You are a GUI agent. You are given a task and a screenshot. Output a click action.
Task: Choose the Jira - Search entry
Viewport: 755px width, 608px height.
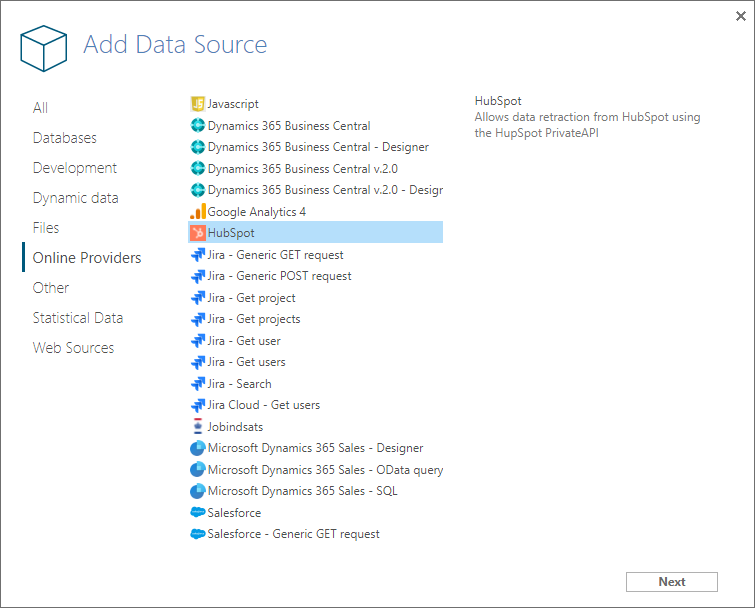tap(315, 384)
